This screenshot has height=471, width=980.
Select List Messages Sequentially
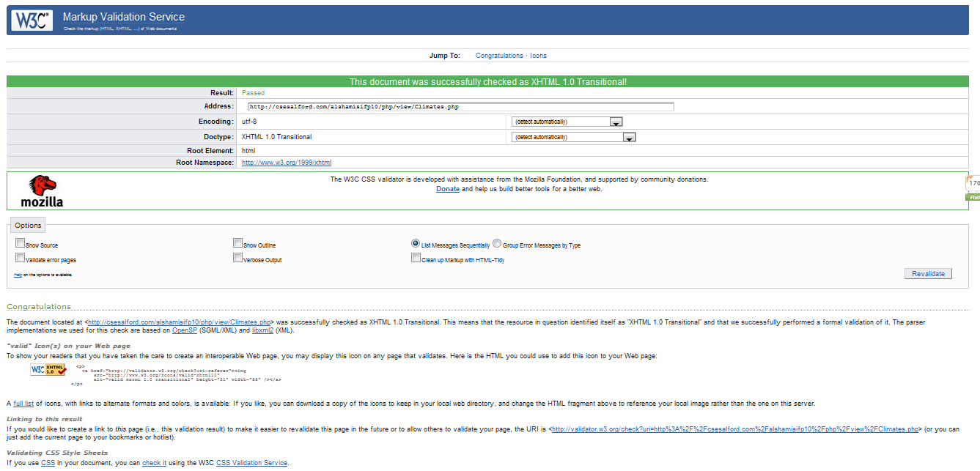[x=416, y=242]
